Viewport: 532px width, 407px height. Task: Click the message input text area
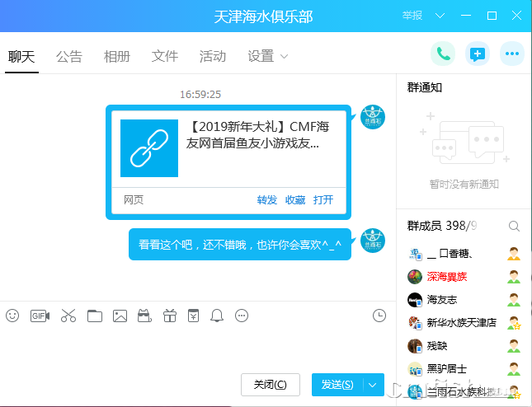coord(198,349)
